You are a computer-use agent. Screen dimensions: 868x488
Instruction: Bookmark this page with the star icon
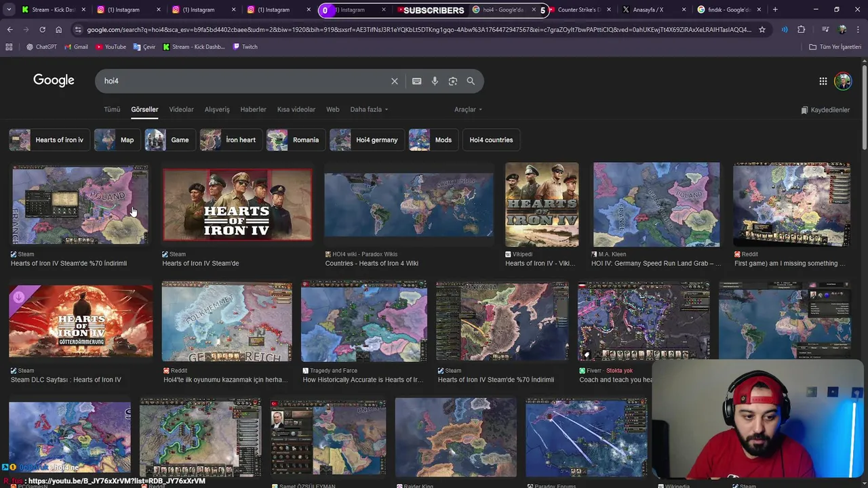[x=762, y=30]
